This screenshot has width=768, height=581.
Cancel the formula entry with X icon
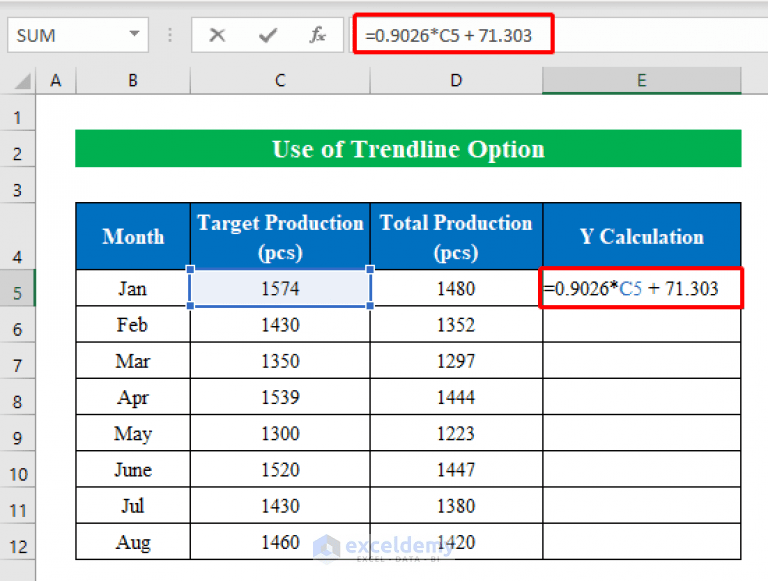(217, 35)
